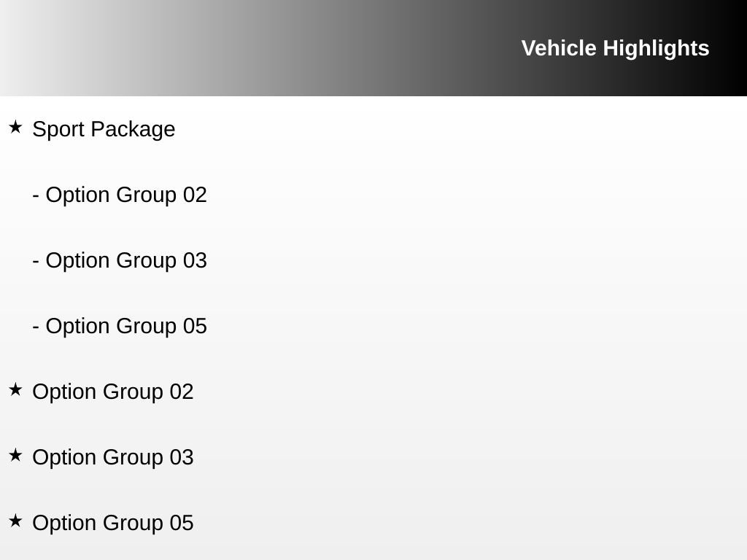Click the dash before indented Option Group 02
Image resolution: width=747 pixels, height=560 pixels.
[x=36, y=195]
